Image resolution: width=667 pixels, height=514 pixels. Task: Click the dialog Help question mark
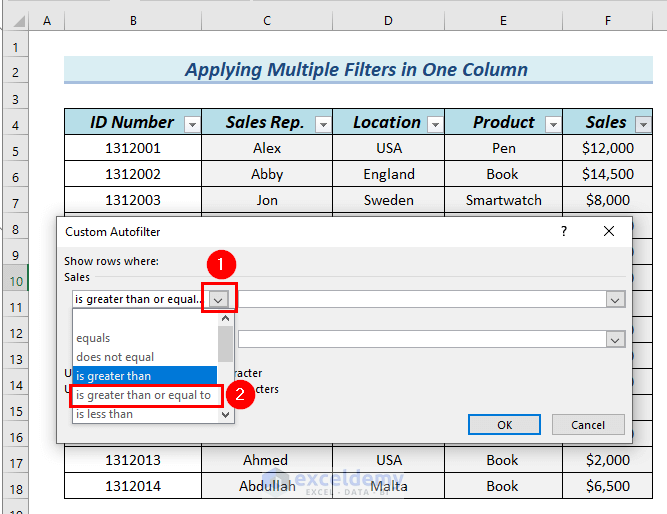[564, 231]
